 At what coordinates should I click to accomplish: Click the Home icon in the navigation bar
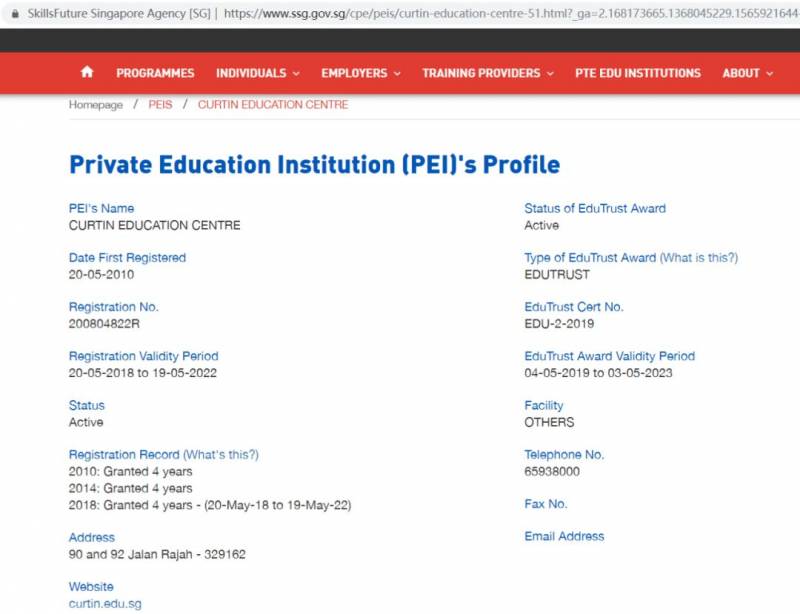tap(87, 73)
